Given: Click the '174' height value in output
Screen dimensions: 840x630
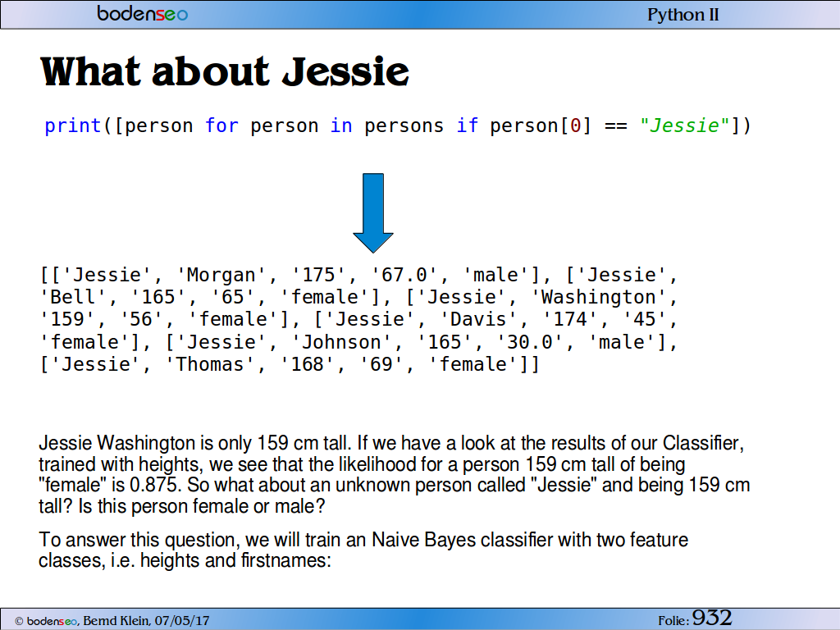Looking at the screenshot, I should [569, 319].
